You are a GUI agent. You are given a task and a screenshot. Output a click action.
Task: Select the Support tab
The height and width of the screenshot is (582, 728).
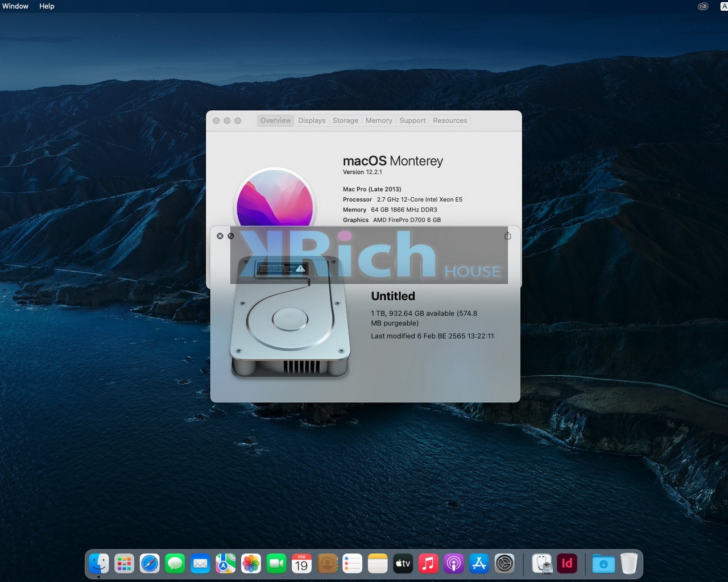(412, 120)
